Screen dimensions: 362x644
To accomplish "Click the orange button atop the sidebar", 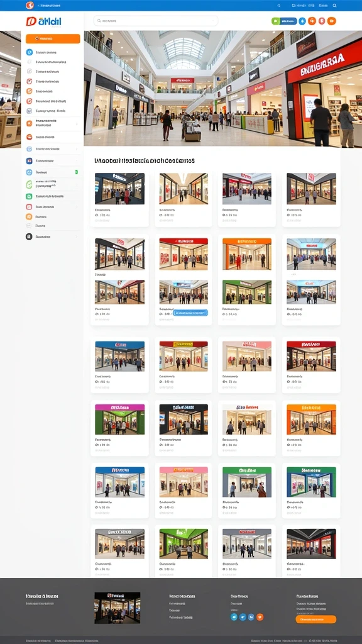I will point(53,38).
